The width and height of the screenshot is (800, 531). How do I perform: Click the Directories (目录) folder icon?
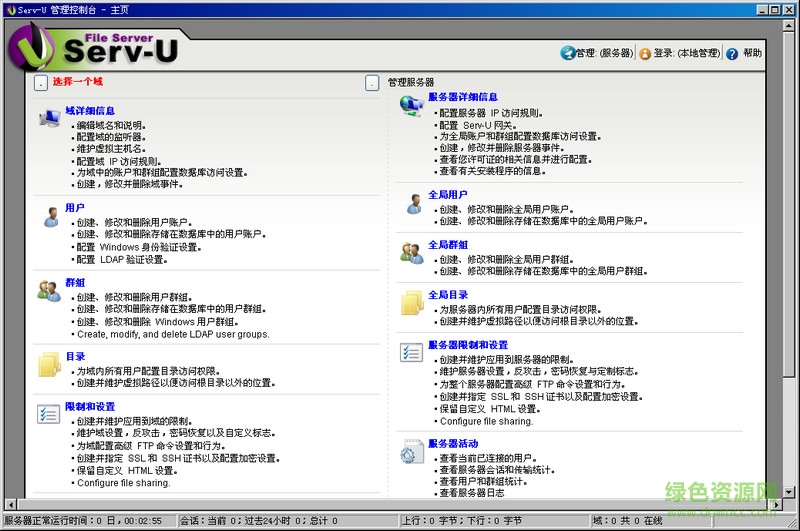49,364
